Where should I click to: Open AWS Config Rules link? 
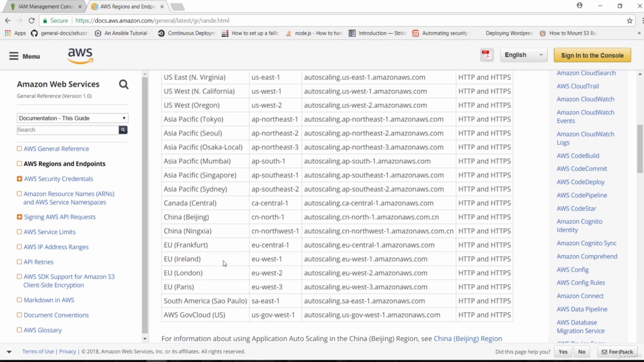(x=581, y=283)
